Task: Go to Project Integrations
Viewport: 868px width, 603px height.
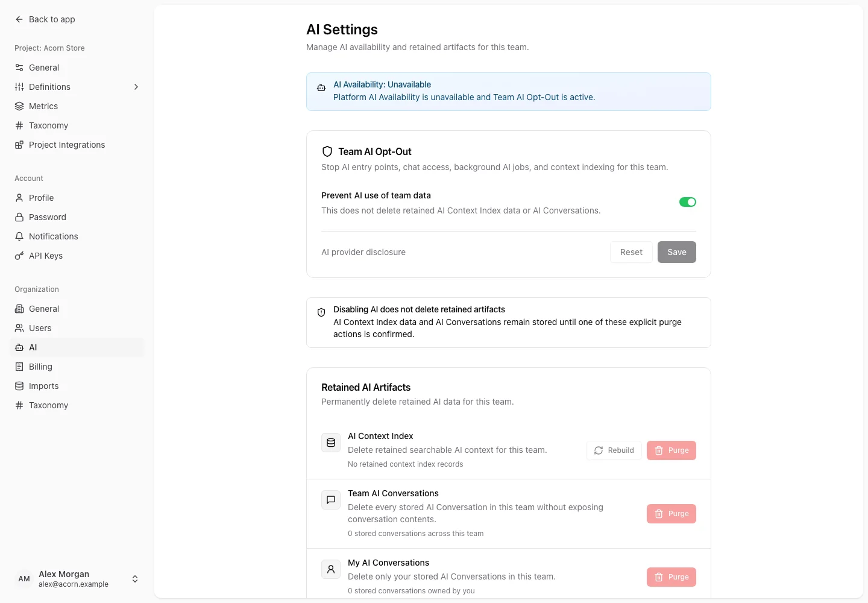Action: 77,145
